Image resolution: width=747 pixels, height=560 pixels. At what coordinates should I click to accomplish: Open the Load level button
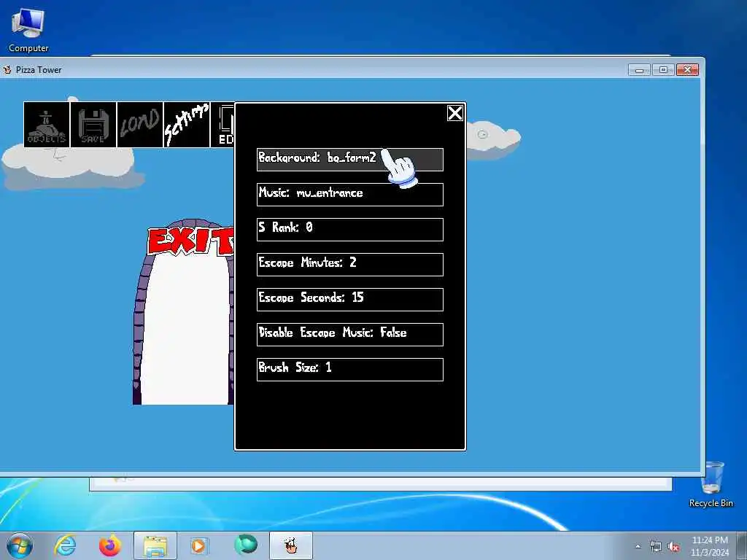coord(140,125)
